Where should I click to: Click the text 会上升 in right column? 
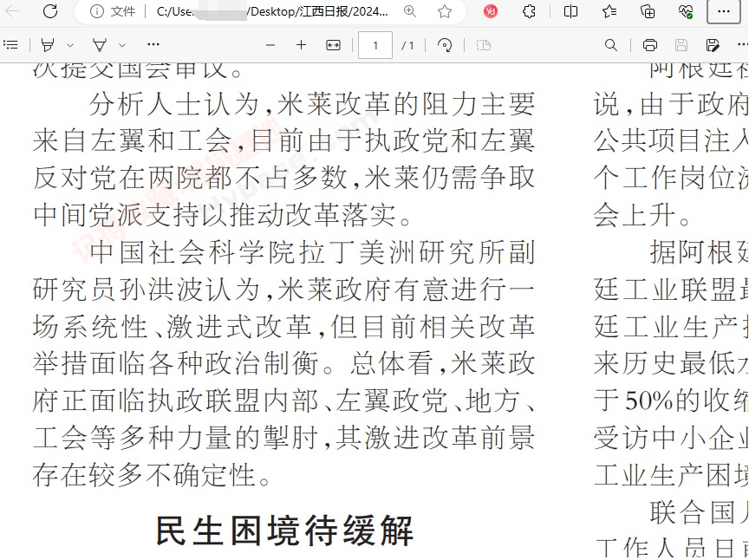tap(634, 214)
